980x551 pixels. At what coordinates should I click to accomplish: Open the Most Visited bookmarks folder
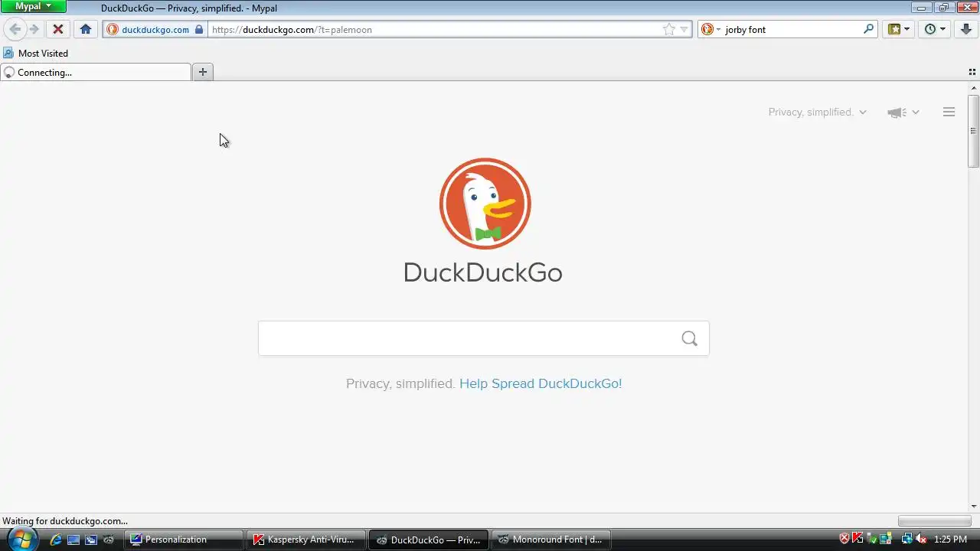pyautogui.click(x=36, y=53)
